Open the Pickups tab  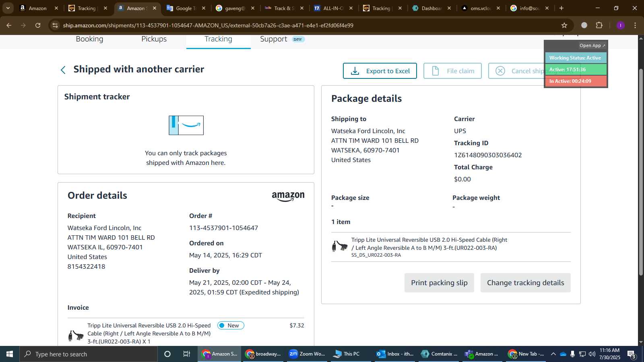tap(154, 39)
